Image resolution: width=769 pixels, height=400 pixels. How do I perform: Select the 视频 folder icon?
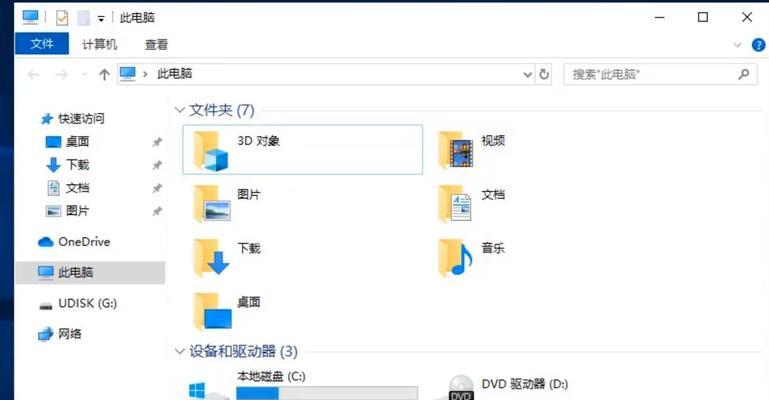click(456, 150)
